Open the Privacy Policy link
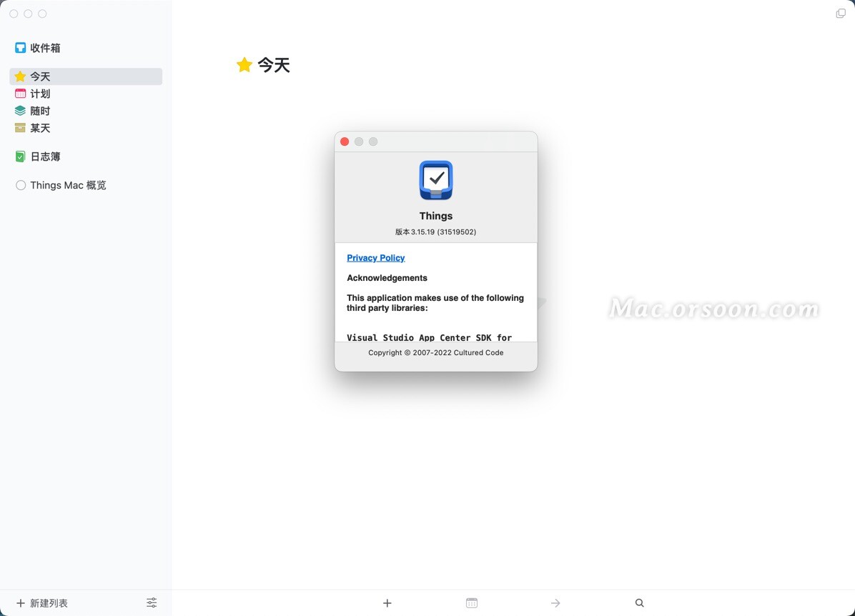Viewport: 855px width, 616px height. [x=376, y=258]
